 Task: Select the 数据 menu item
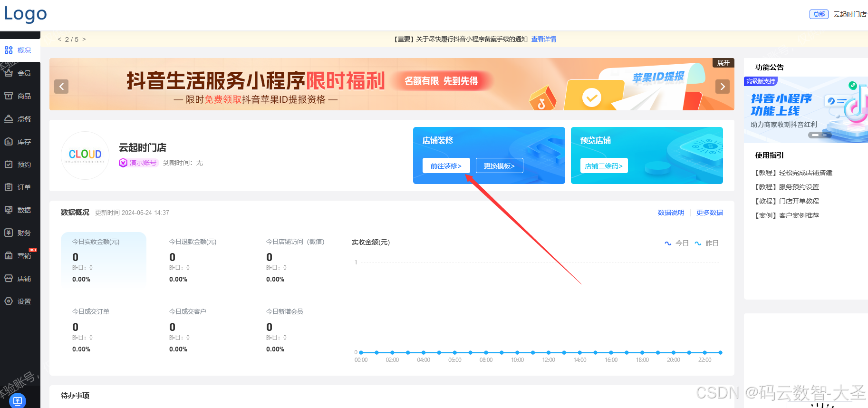(x=24, y=210)
